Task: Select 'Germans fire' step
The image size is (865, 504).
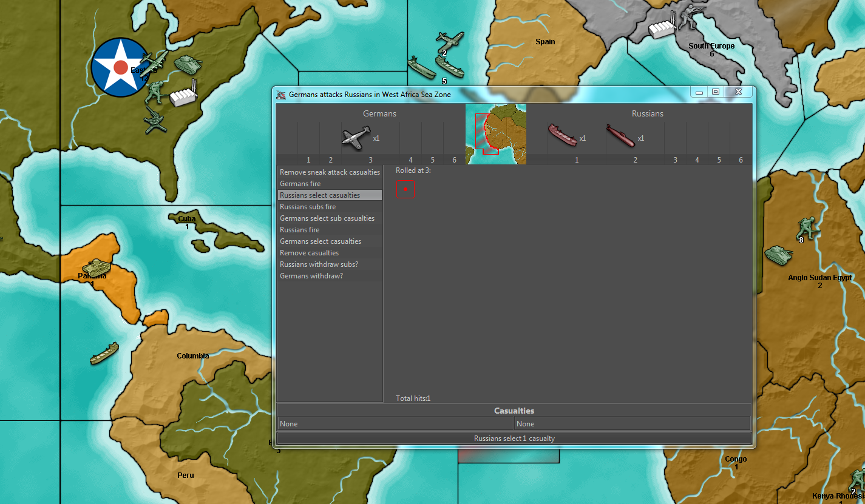Action: click(330, 184)
